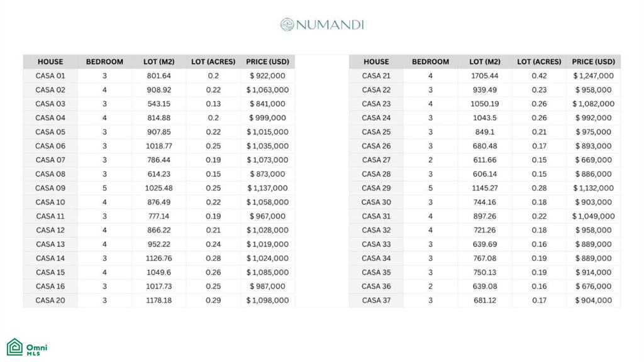Click the CASA 29 house cell
The image size is (644, 362).
(376, 188)
